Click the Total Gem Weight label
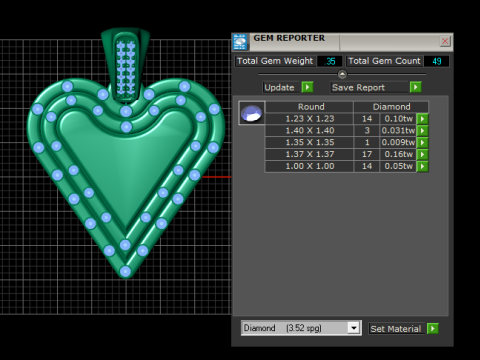The height and width of the screenshot is (360, 480). (275, 61)
